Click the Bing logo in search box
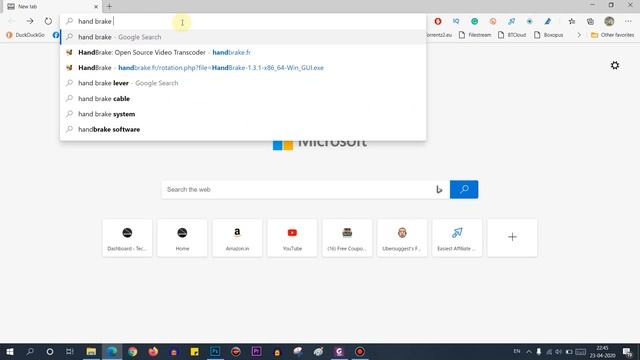This screenshot has height=360, width=640. click(x=439, y=189)
